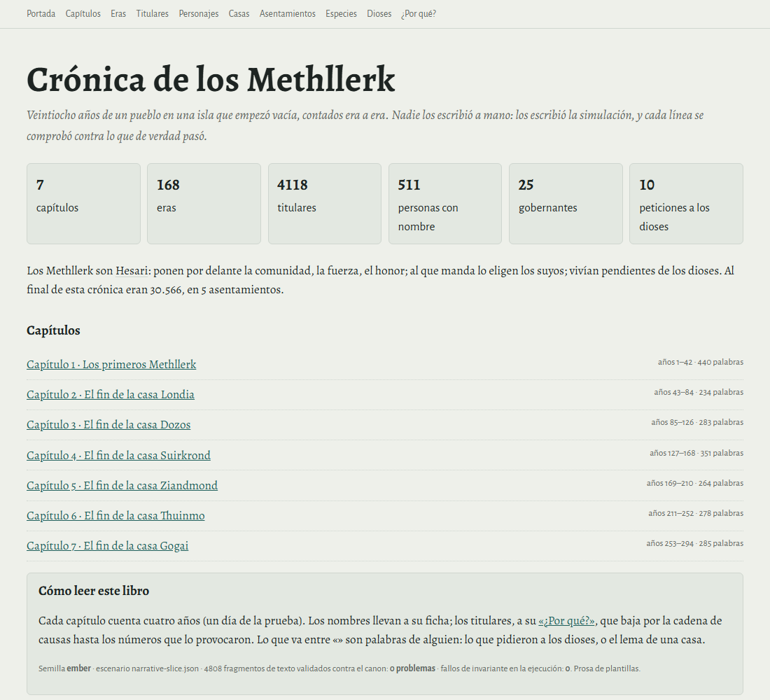Viewport: 770px width, 700px height.
Task: Open the Portada nav item
Action: (x=41, y=14)
